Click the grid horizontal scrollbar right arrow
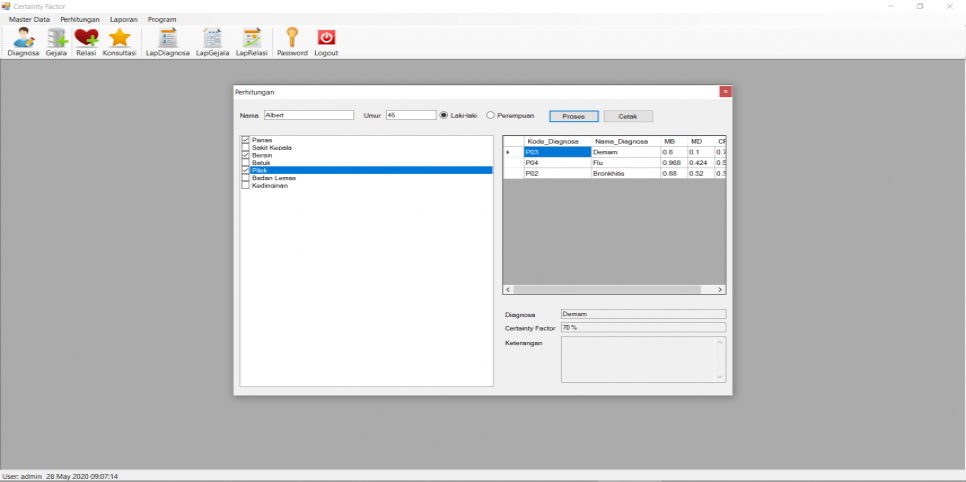The image size is (966, 482). 720,289
